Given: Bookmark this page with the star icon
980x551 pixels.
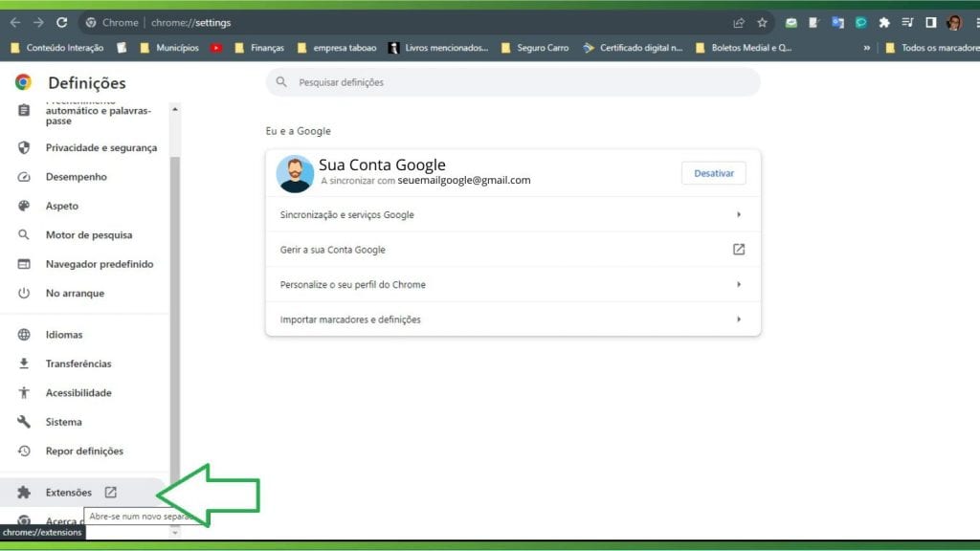Looking at the screenshot, I should pyautogui.click(x=762, y=23).
